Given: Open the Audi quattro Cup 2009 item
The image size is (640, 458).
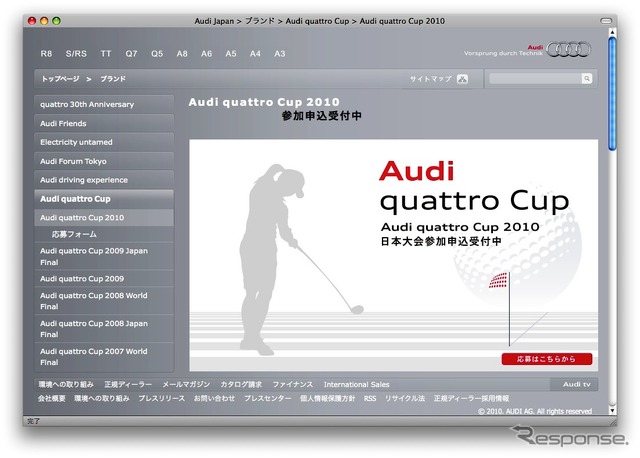Looking at the screenshot, I should click(x=104, y=278).
